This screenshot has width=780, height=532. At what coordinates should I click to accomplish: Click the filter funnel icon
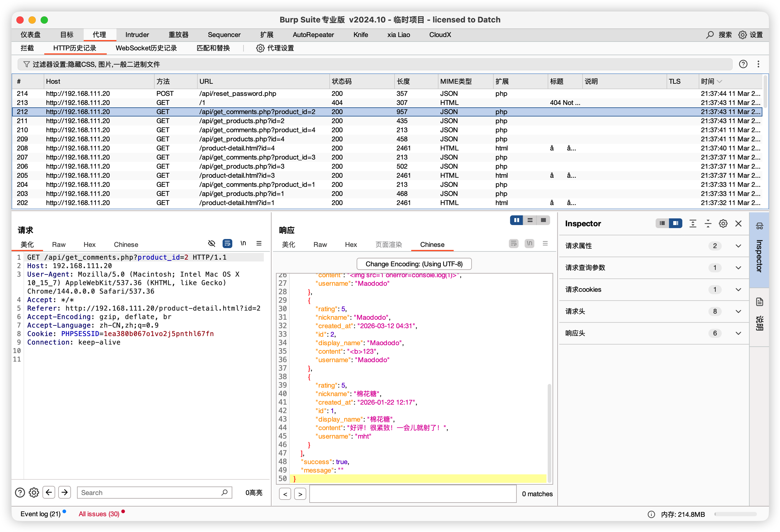pos(26,64)
